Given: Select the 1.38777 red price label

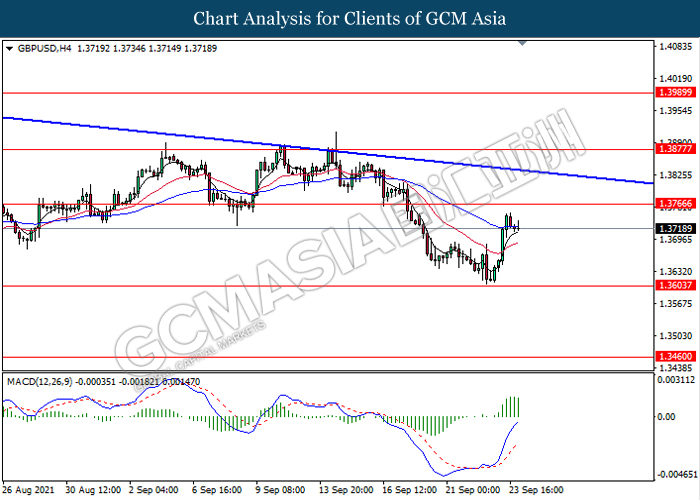Looking at the screenshot, I should [675, 149].
